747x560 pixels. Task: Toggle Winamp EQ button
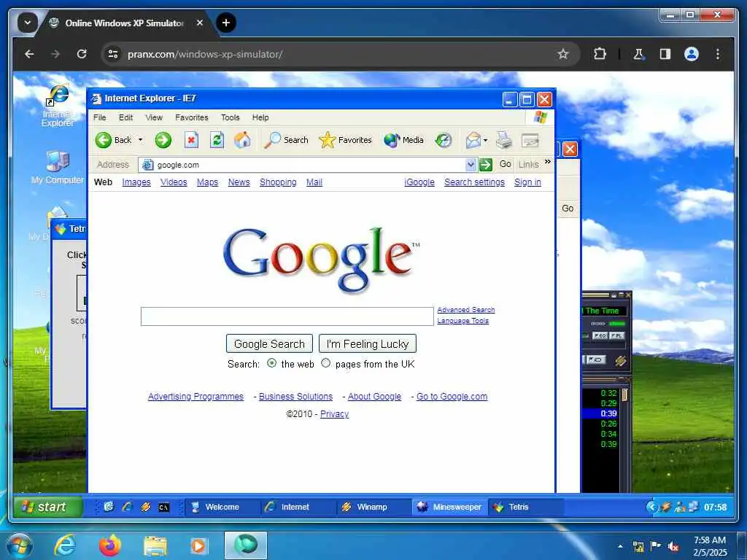[600, 335]
